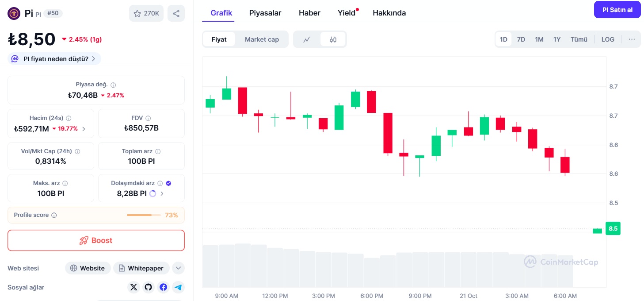Click the Pi coin logo icon
Screen dimensions: 644x301
[x=14, y=13]
